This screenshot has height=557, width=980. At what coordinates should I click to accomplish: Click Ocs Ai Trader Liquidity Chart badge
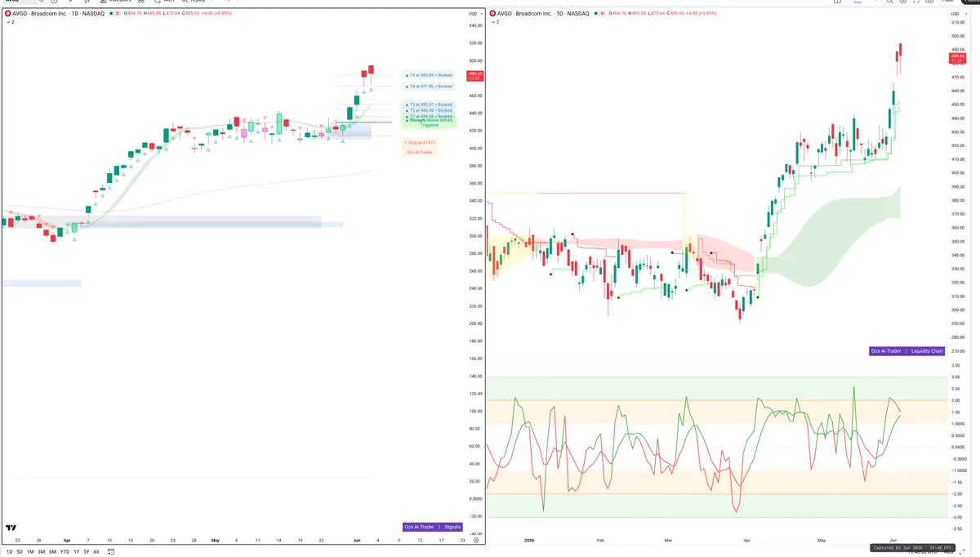click(907, 351)
